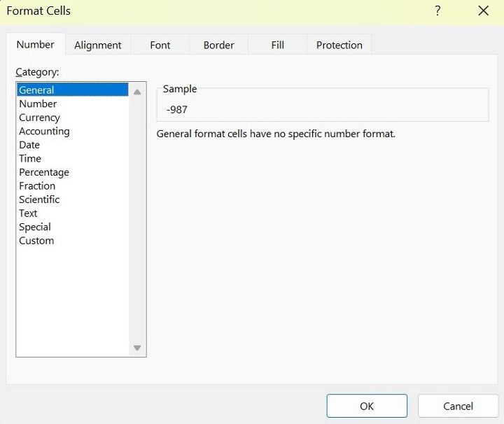The width and height of the screenshot is (504, 424).
Task: Switch to the Alignment tab
Action: [x=98, y=45]
